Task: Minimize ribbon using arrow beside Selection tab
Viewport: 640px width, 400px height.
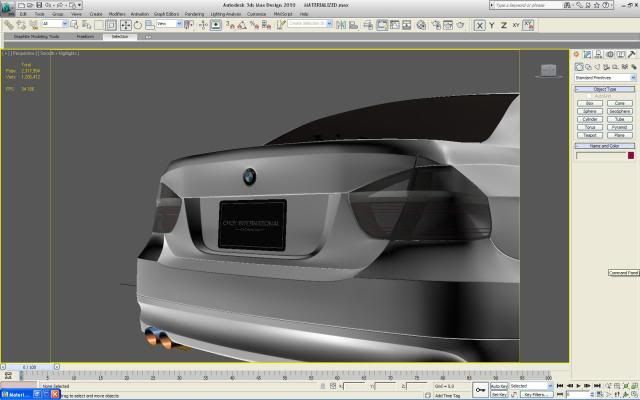Action: 148,37
